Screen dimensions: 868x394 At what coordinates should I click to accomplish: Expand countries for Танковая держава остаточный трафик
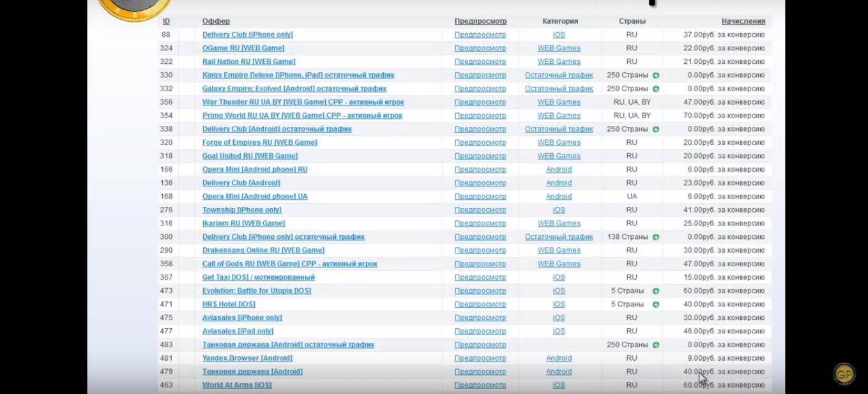coord(656,345)
